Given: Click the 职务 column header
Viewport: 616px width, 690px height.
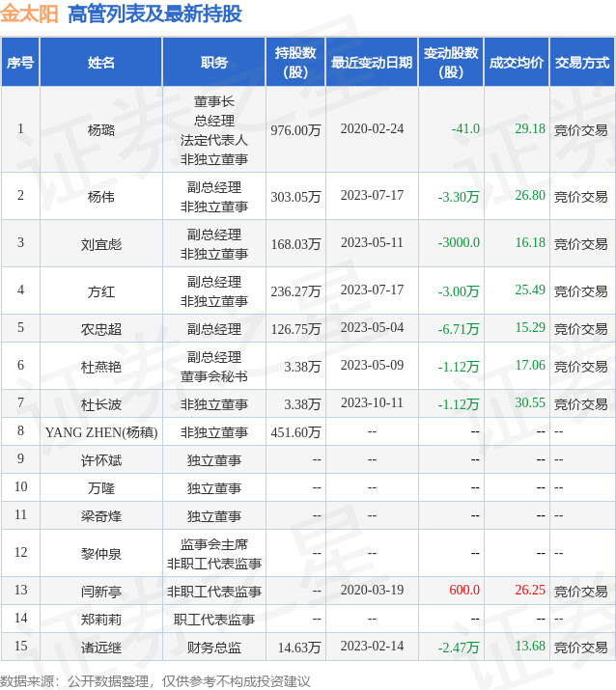Looking at the screenshot, I should [214, 63].
